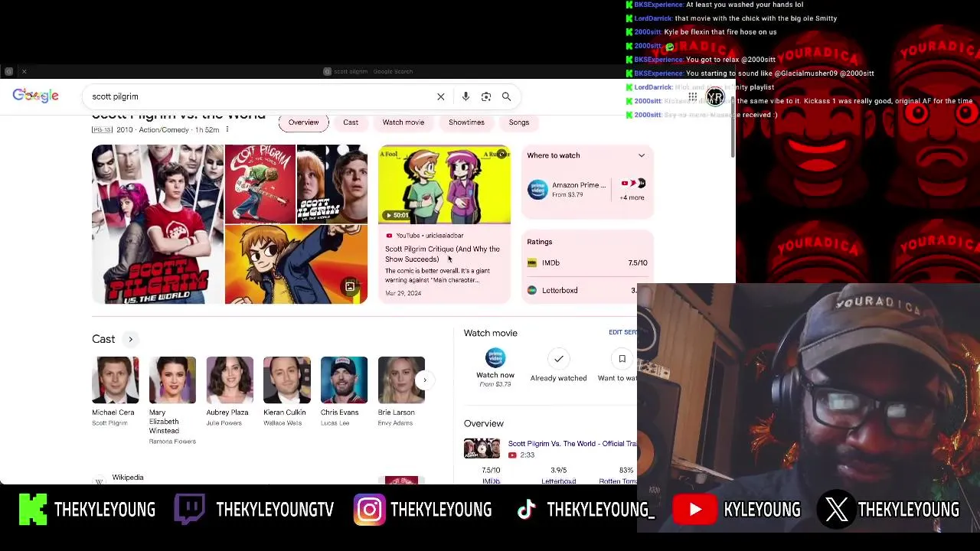Open Scott Pilgrim Vs. The World Official Trailer link

pos(572,444)
